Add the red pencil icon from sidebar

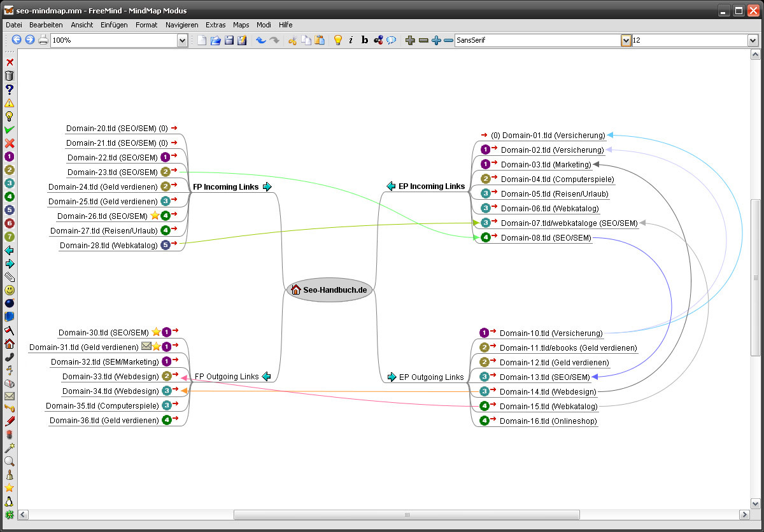click(10, 421)
